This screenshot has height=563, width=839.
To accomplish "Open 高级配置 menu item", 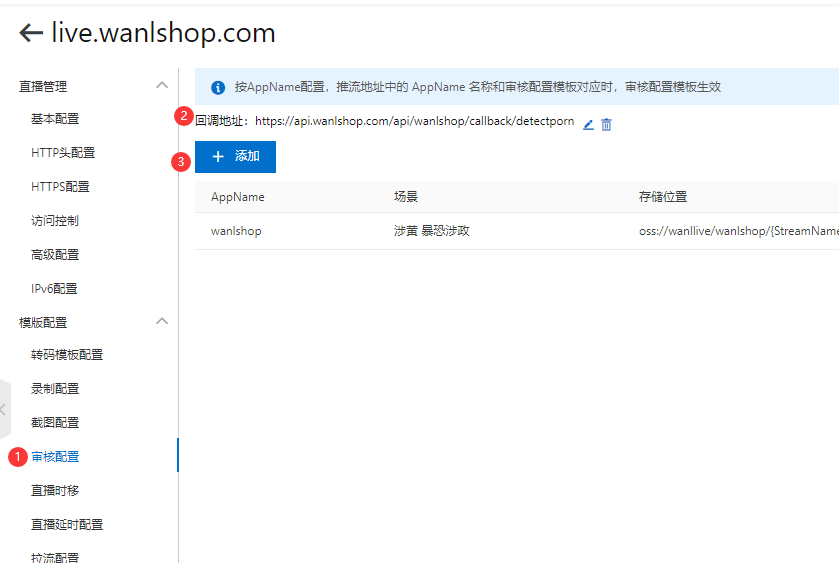I will 55,255.
